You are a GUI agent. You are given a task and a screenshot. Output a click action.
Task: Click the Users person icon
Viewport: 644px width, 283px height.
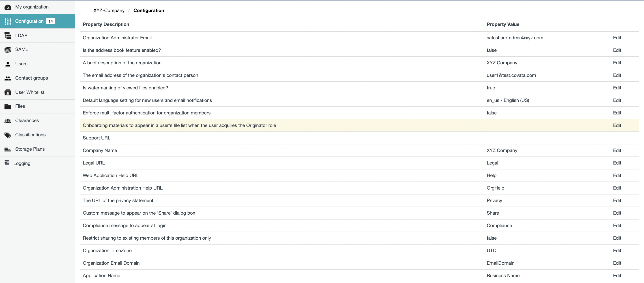pyautogui.click(x=8, y=64)
